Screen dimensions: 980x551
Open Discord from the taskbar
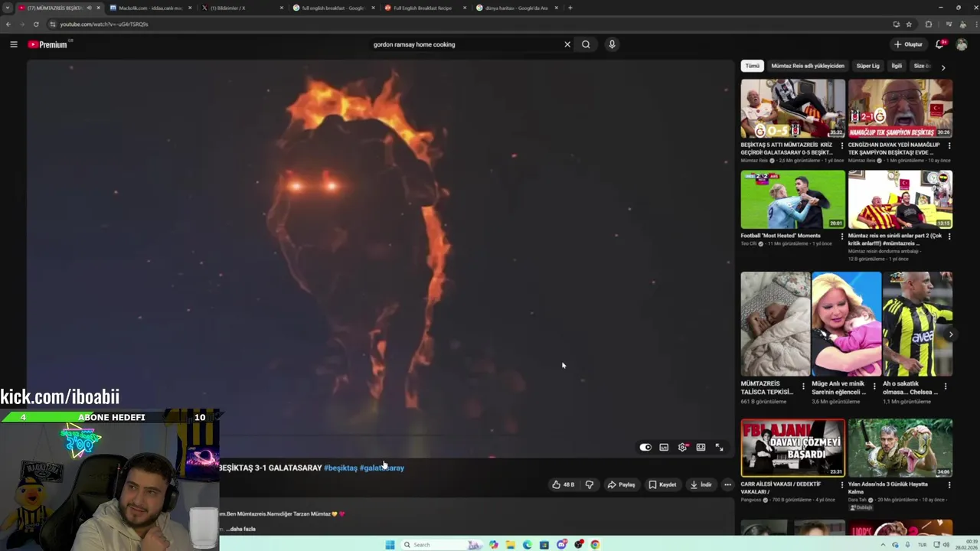[x=561, y=545]
